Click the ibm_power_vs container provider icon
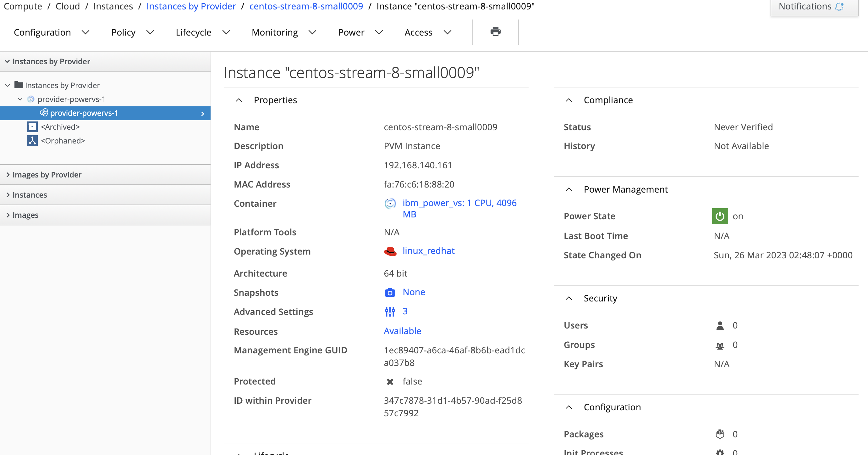Viewport: 868px width, 455px height. (x=390, y=203)
